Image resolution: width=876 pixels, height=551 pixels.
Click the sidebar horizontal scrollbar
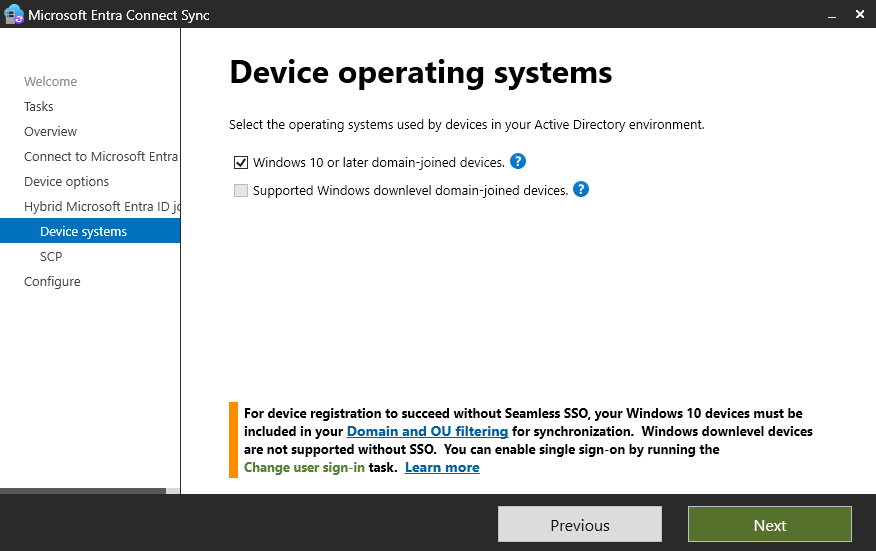tap(83, 491)
